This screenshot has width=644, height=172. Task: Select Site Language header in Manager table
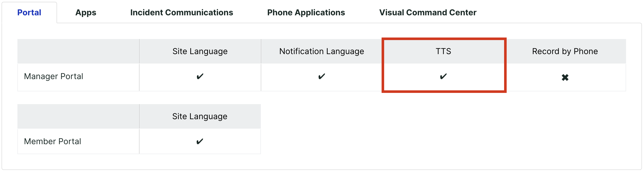coord(200,51)
